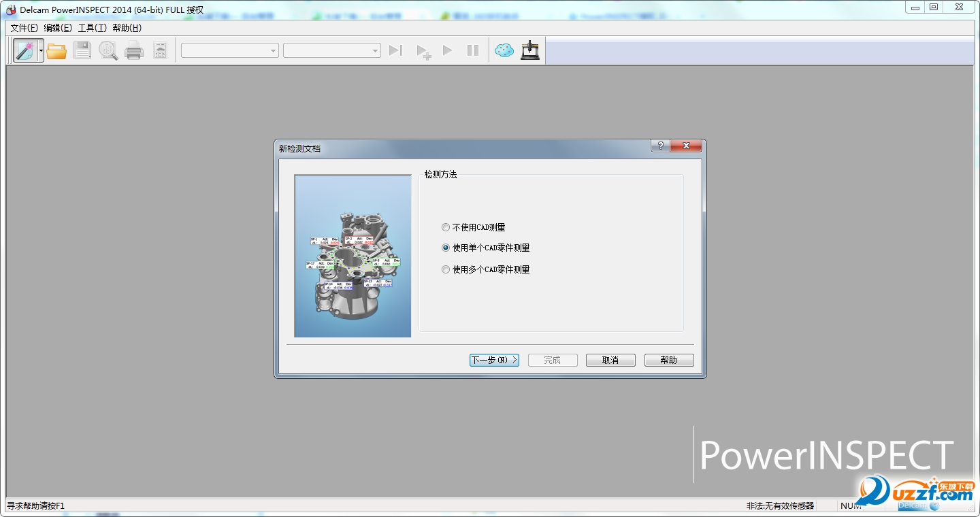The width and height of the screenshot is (980, 517).
Task: Click the Save floppy disk icon
Action: pyautogui.click(x=82, y=50)
